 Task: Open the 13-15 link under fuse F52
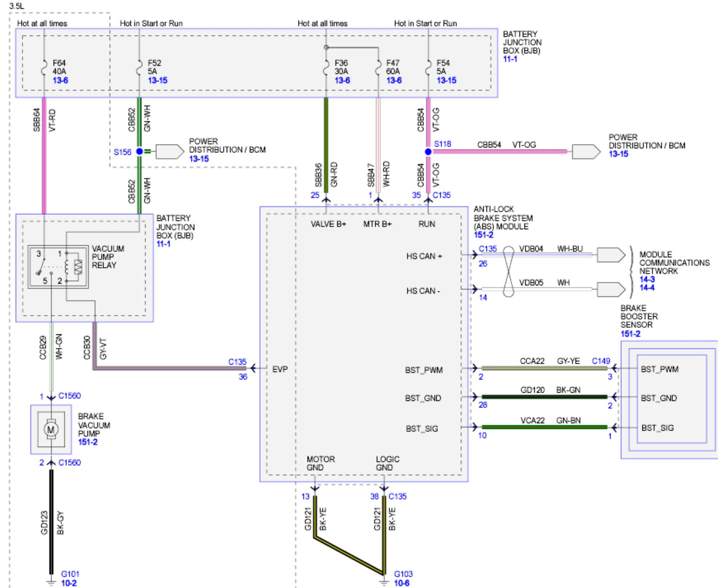click(x=158, y=80)
